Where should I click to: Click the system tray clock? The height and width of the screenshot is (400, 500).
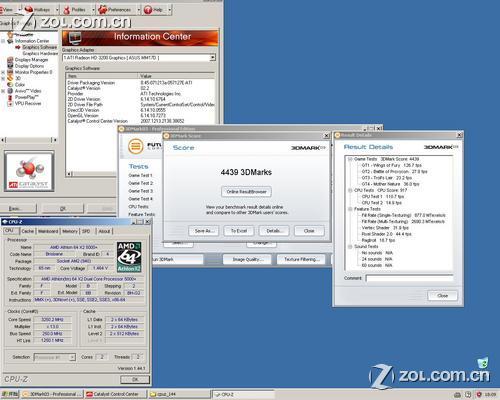click(x=490, y=395)
